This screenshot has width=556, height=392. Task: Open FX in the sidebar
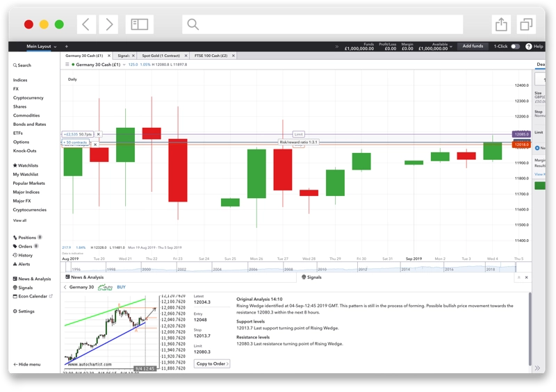(15, 89)
